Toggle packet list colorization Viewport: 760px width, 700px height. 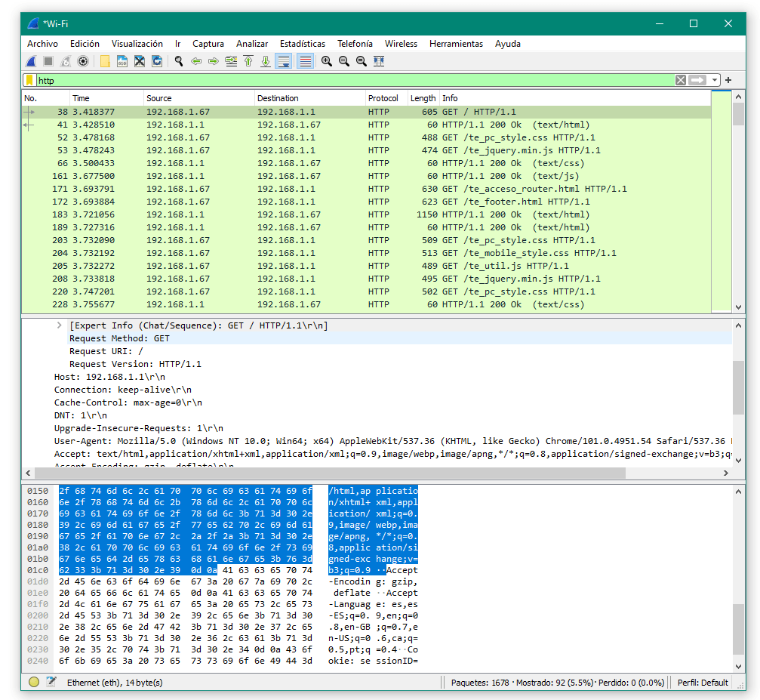[305, 61]
